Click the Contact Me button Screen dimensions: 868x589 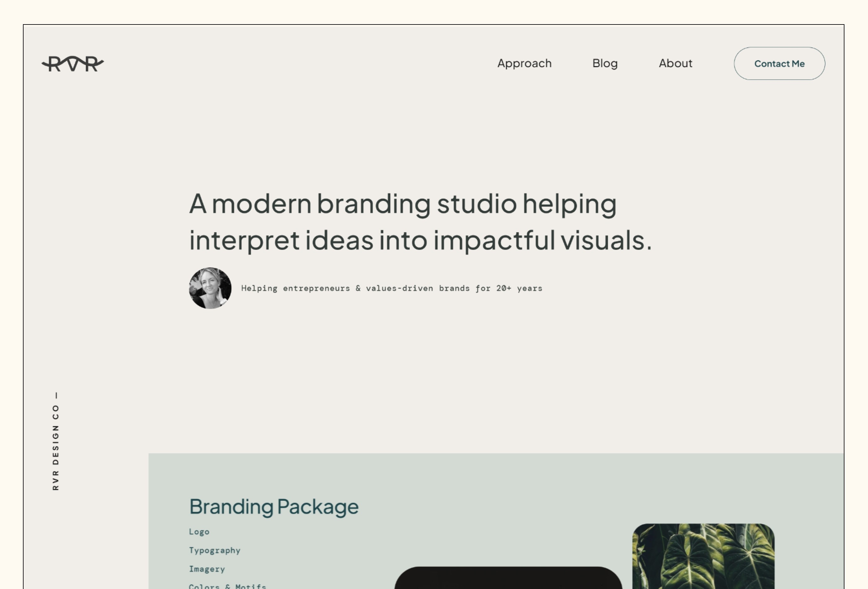pyautogui.click(x=779, y=63)
